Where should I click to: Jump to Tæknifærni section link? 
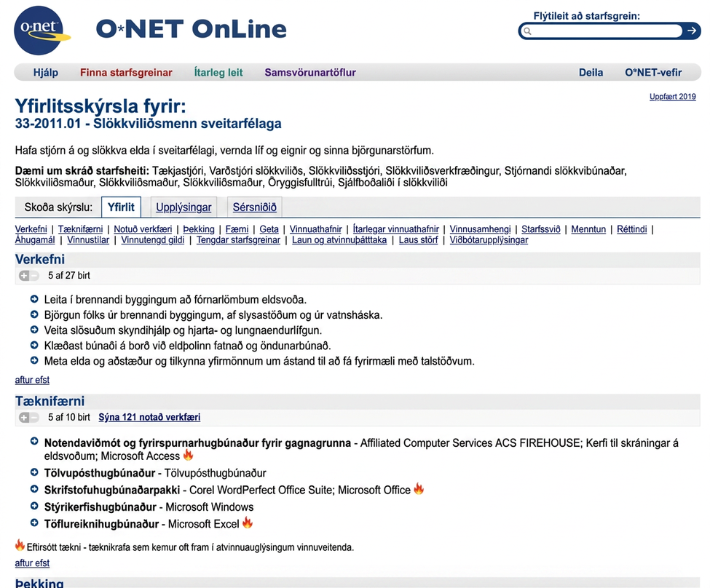pos(81,229)
